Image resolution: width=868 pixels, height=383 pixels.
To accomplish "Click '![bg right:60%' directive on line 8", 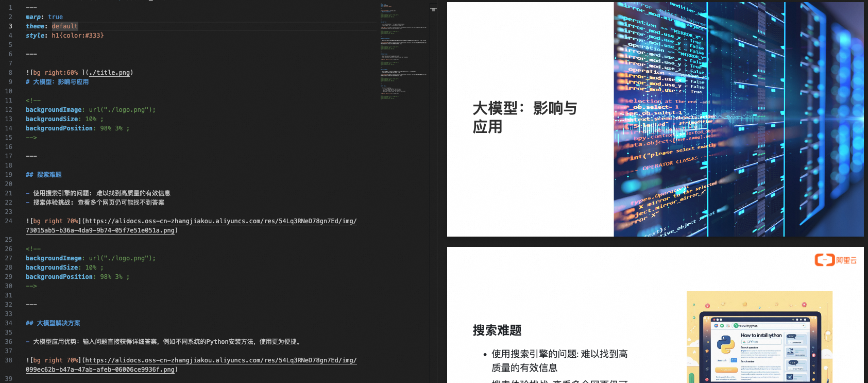I will point(52,73).
